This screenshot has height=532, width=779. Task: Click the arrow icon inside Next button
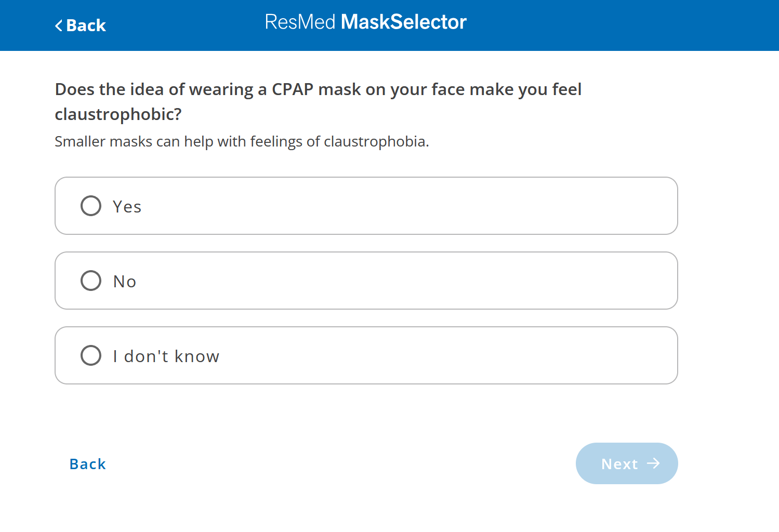(654, 463)
